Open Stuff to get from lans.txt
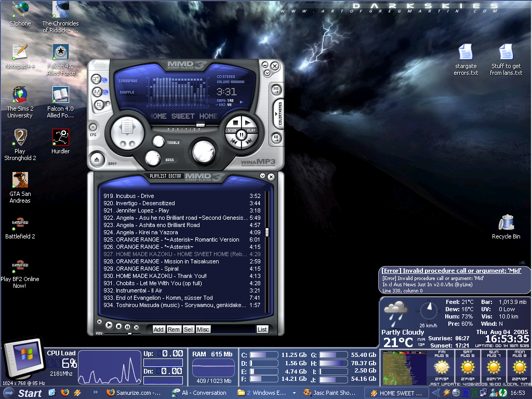Viewport: 532px width, 399px height. point(506,60)
